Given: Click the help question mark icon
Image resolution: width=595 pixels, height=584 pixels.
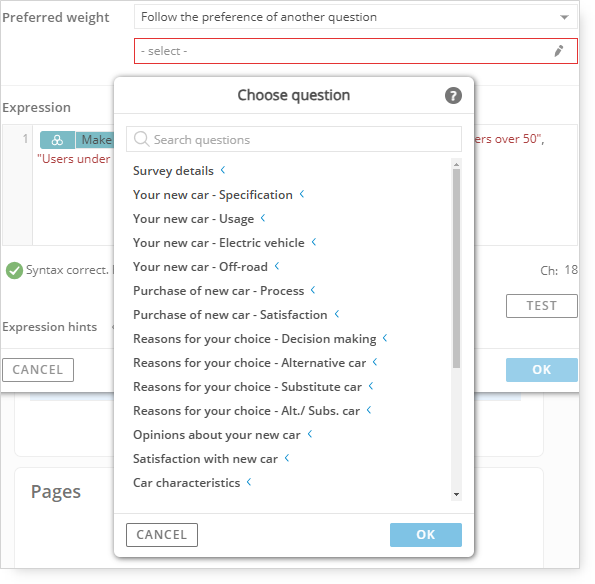Looking at the screenshot, I should click(x=453, y=95).
